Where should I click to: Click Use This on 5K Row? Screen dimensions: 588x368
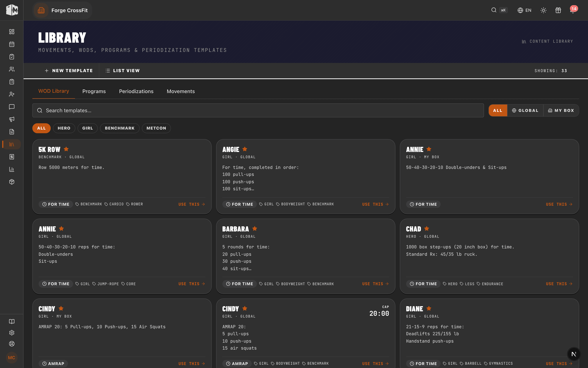(192, 204)
